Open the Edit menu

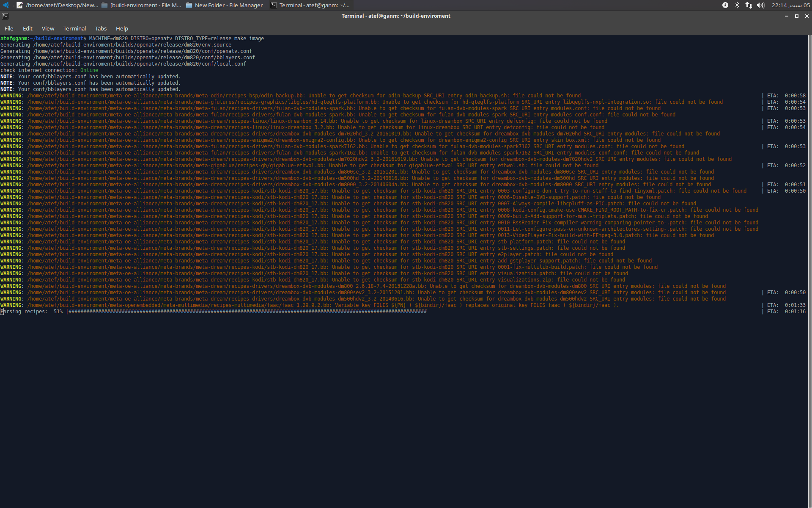pos(27,28)
